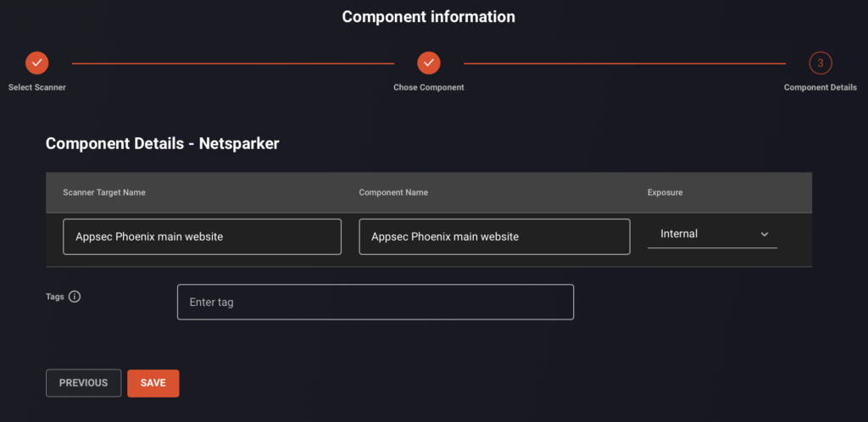Click the Scanner Target Name input field

click(202, 236)
